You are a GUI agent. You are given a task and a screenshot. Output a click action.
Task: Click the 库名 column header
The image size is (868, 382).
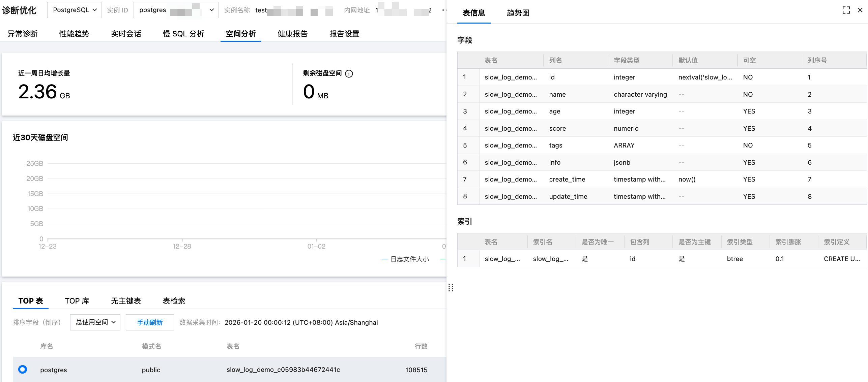[47, 346]
